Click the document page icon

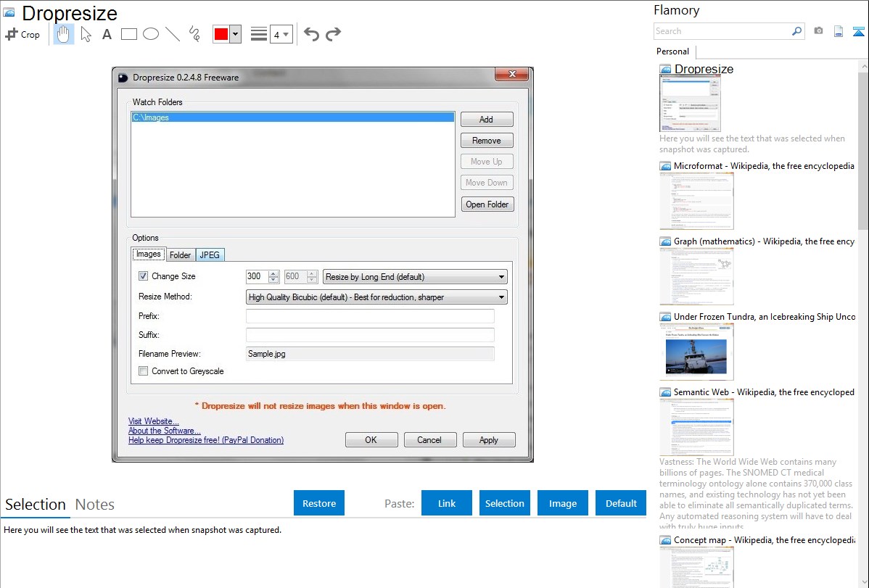(x=839, y=31)
